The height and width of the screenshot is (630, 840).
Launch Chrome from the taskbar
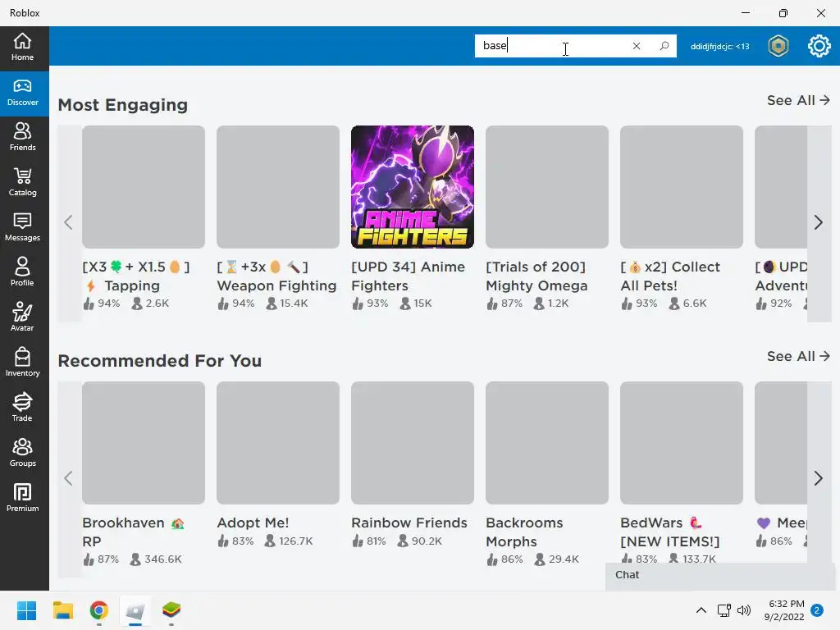click(x=99, y=610)
